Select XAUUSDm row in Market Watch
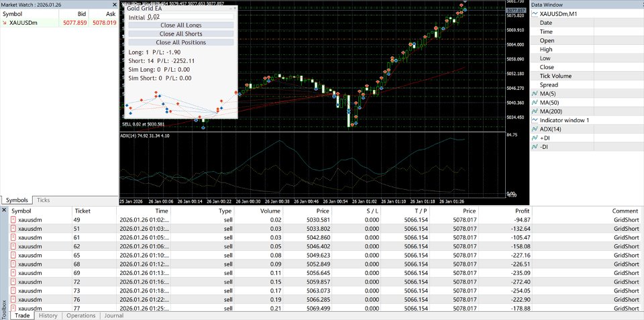The width and height of the screenshot is (644, 320). pos(59,23)
